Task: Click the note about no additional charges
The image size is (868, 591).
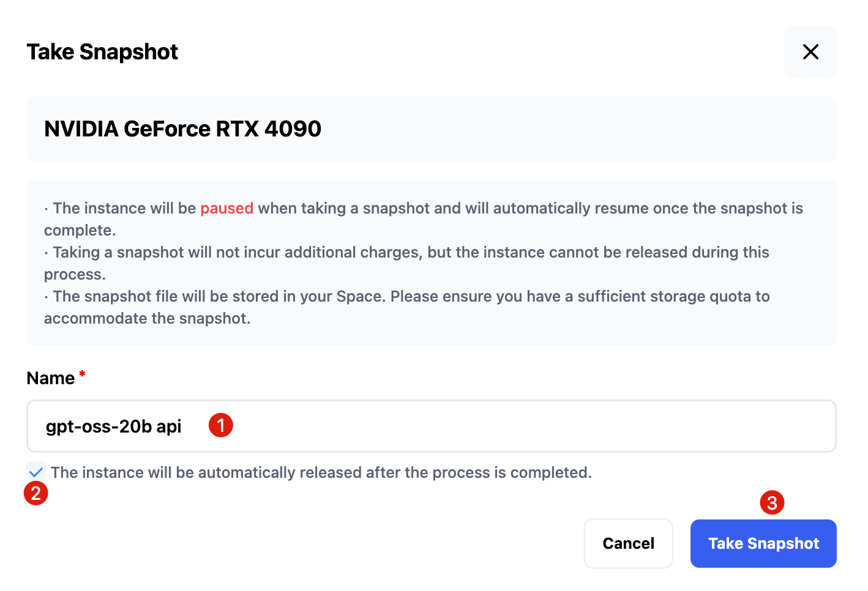Action: click(406, 263)
